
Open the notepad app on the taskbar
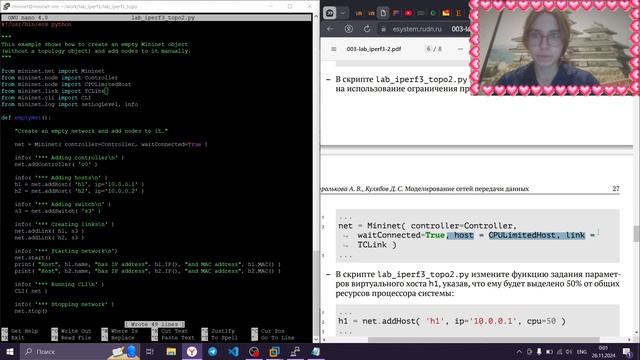(316, 351)
